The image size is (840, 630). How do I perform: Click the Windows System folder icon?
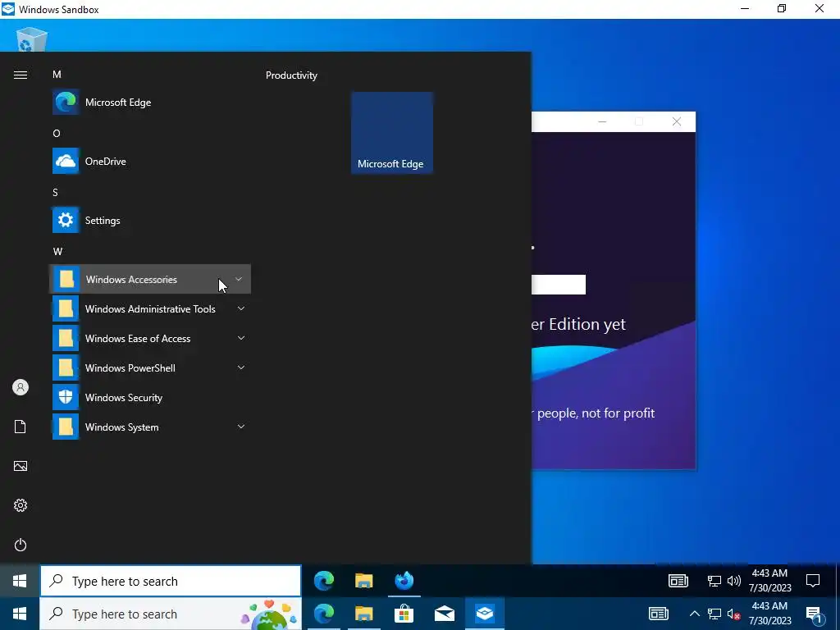coord(66,427)
